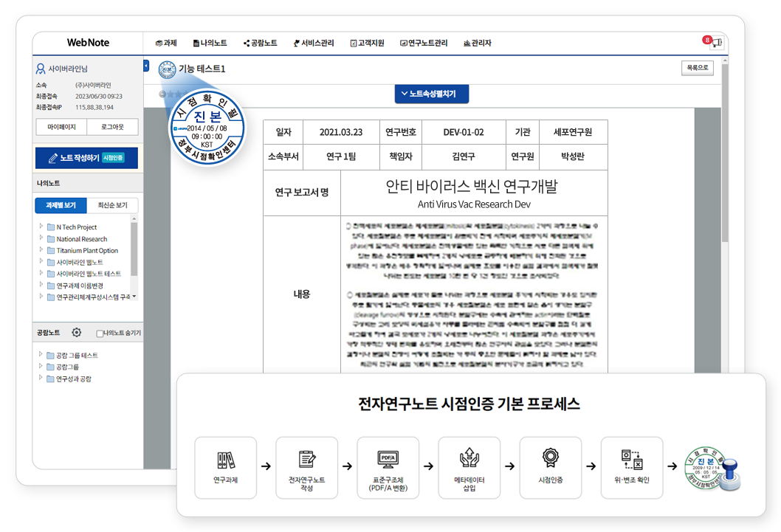Collapse the left sidebar with blue arrow
781x532 pixels.
pos(146,66)
